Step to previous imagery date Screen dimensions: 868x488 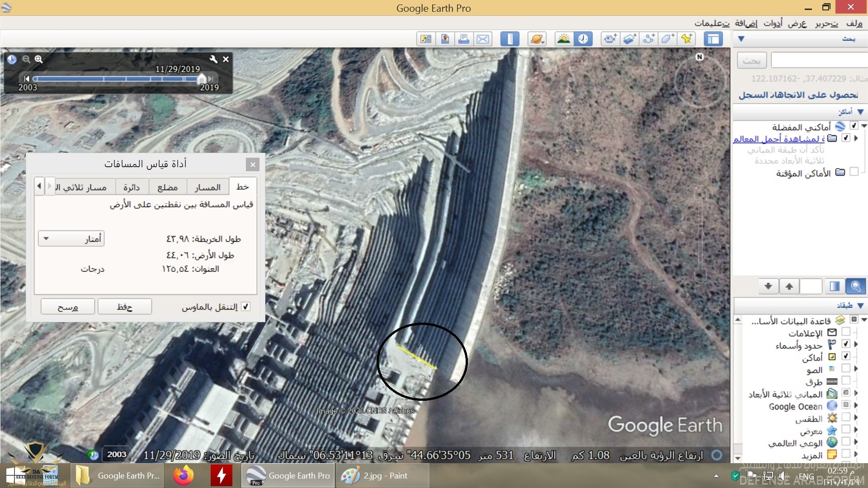pyautogui.click(x=26, y=79)
